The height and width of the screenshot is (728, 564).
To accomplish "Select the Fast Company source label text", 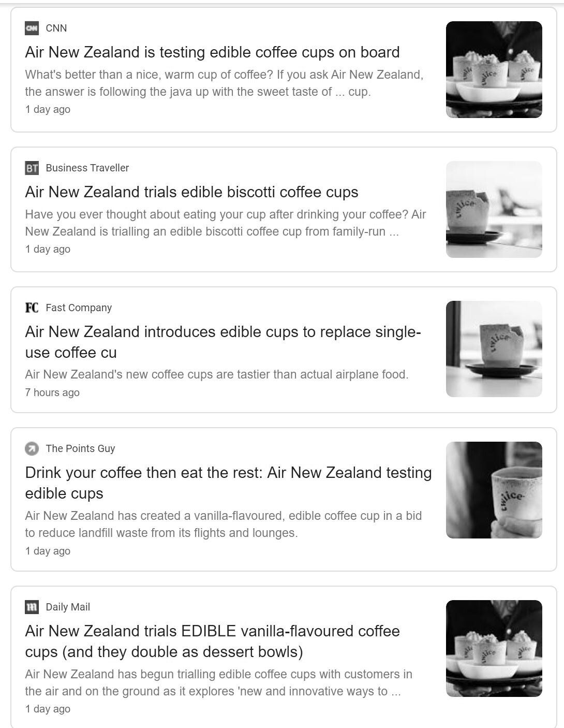I will click(79, 307).
